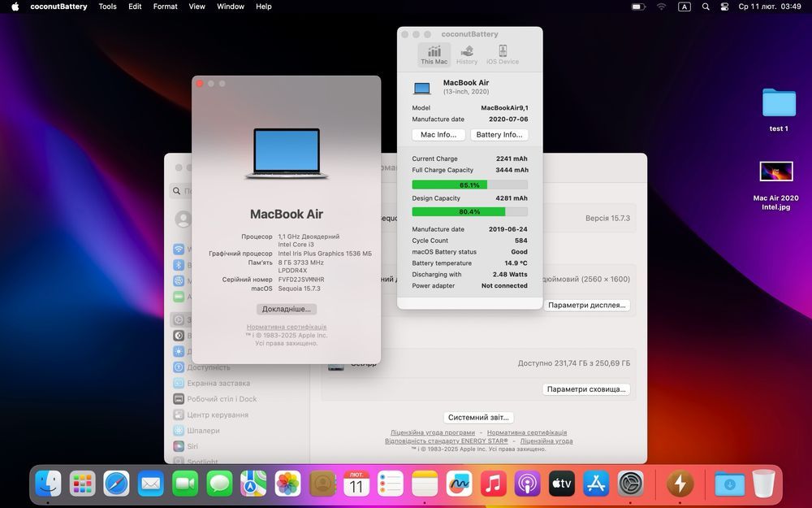Switch to iOS Device tab in coconutBattery

[503, 55]
